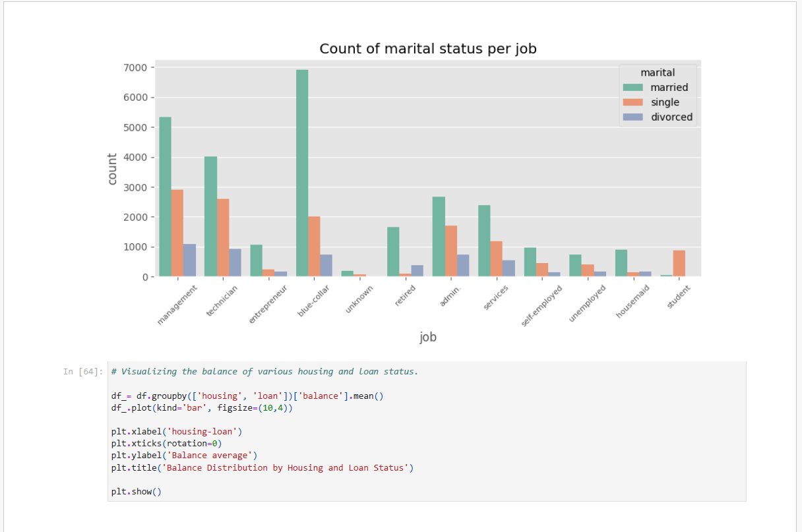Click the orange student single bar
The width and height of the screenshot is (802, 532).
(679, 263)
